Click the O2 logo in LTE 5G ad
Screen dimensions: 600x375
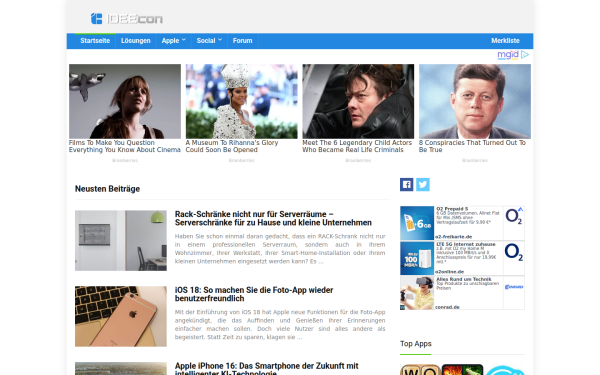pyautogui.click(x=514, y=252)
